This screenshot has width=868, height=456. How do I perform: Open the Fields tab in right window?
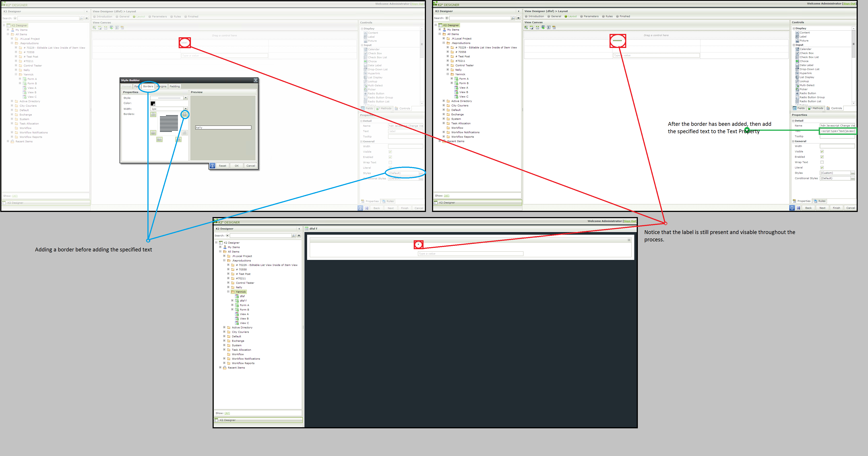(x=799, y=108)
